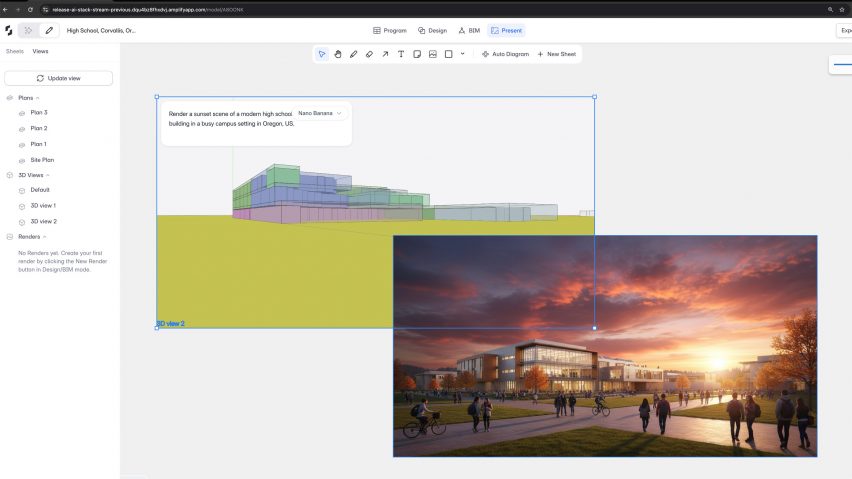852x479 pixels.
Task: Click the Plan 2 view icon
Action: pyautogui.click(x=22, y=129)
